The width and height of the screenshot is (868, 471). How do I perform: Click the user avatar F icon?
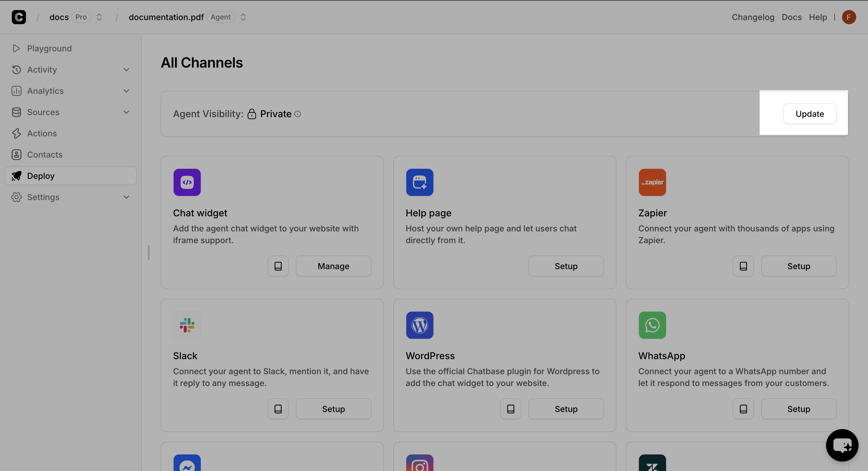(x=849, y=17)
